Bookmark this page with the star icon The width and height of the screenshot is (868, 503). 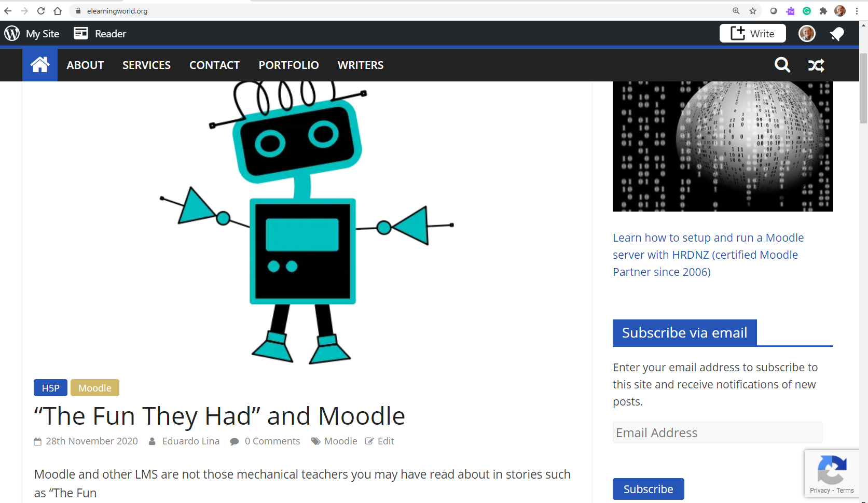pos(753,11)
